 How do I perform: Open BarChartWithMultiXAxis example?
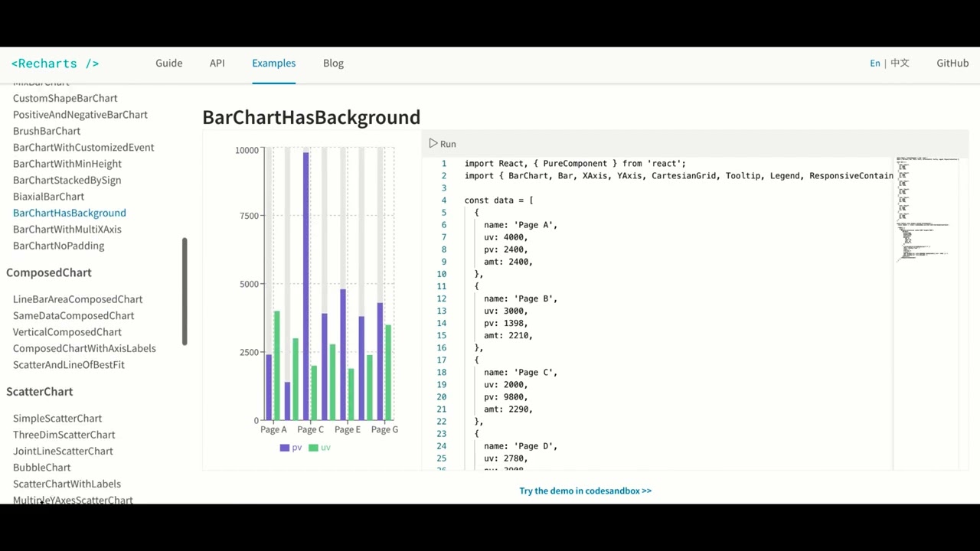coord(67,230)
